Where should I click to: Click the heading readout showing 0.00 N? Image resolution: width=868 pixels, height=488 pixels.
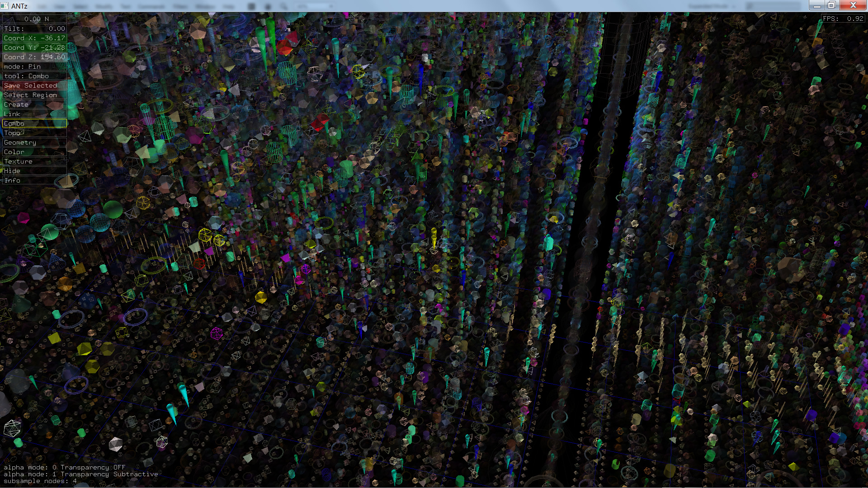[35, 19]
